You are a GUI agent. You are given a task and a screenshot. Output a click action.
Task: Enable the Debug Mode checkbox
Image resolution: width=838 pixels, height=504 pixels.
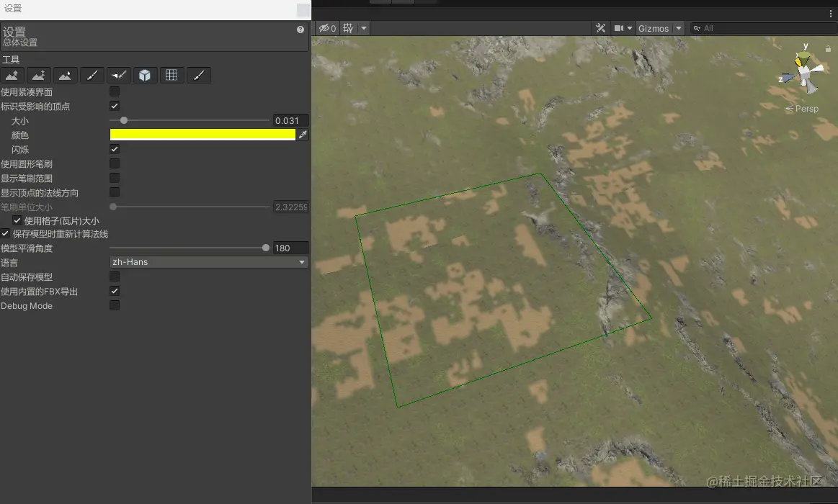click(115, 305)
